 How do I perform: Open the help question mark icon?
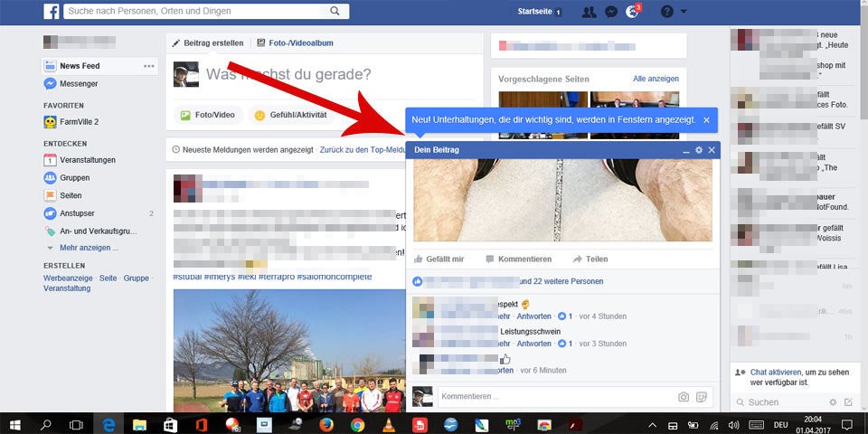click(667, 12)
